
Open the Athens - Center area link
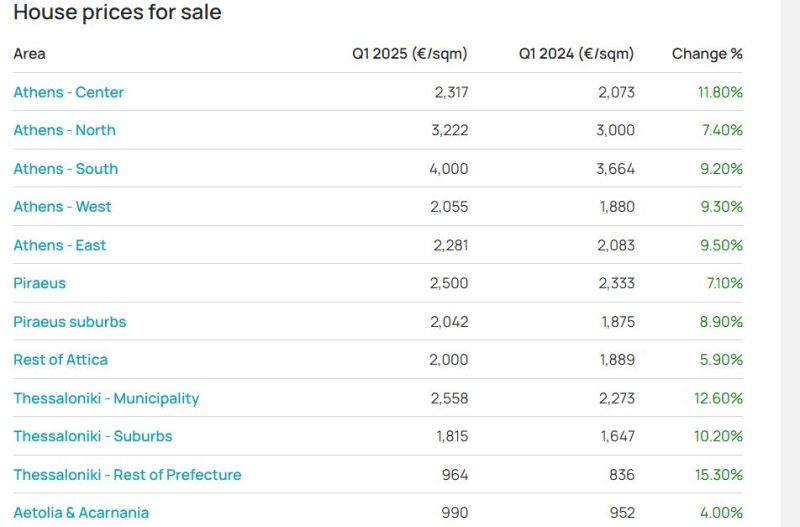click(x=68, y=92)
